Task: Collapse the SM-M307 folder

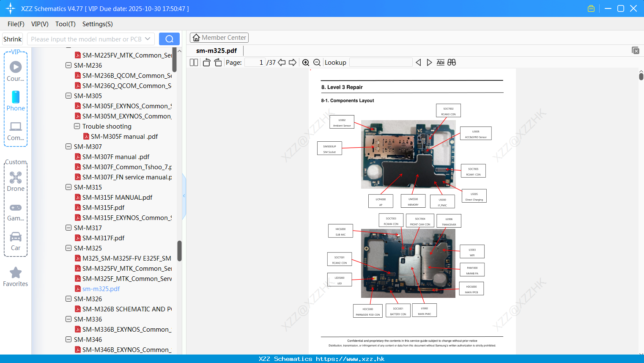Action: pos(69,147)
